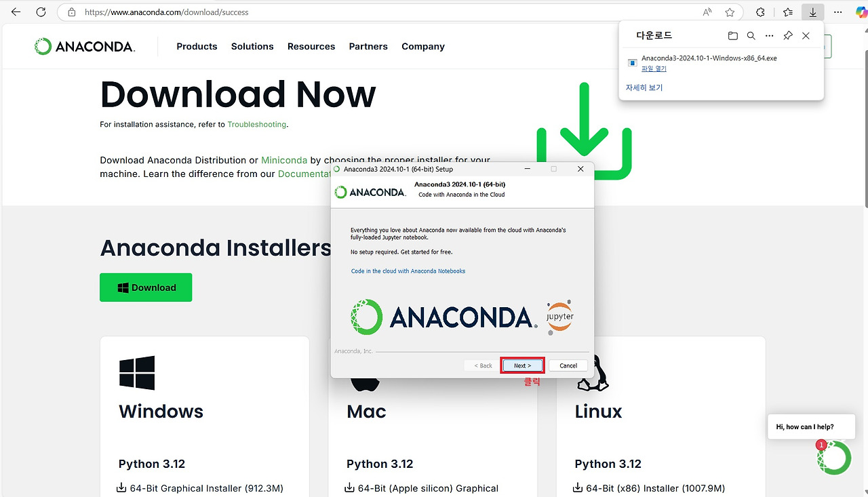
Task: Click the Linux card heading
Action: click(598, 412)
